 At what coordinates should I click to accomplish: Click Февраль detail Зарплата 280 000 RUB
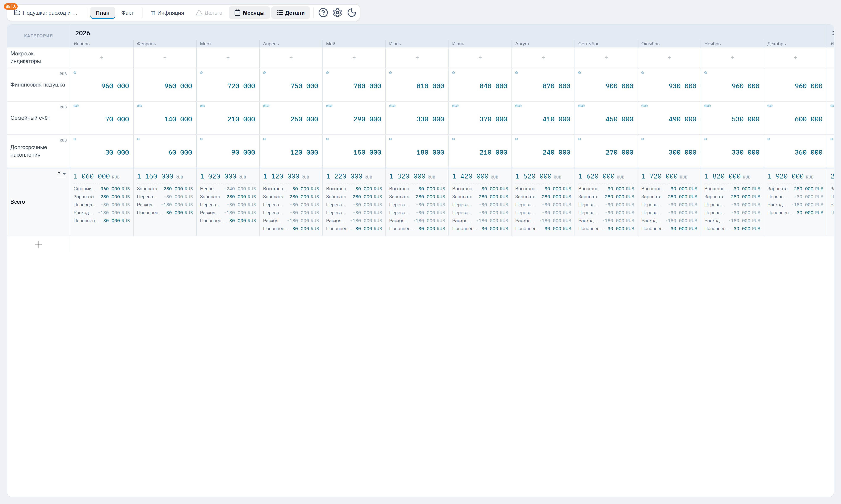coord(165,189)
